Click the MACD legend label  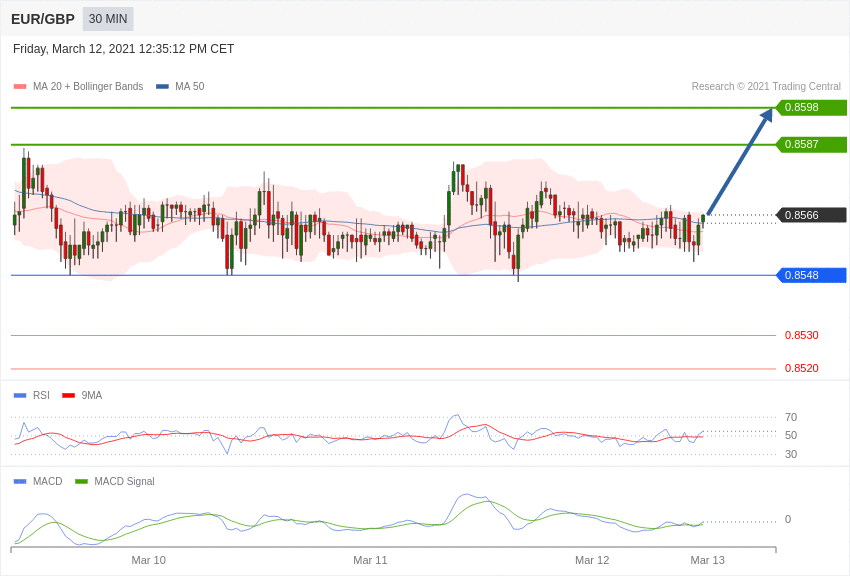point(48,481)
